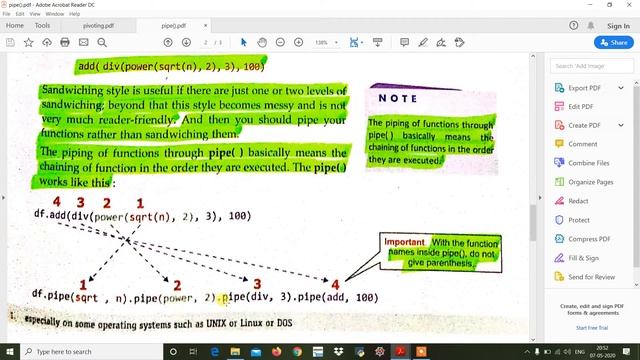This screenshot has width=640, height=360.
Task: Click the upload to cloud icon
Action: point(47,42)
